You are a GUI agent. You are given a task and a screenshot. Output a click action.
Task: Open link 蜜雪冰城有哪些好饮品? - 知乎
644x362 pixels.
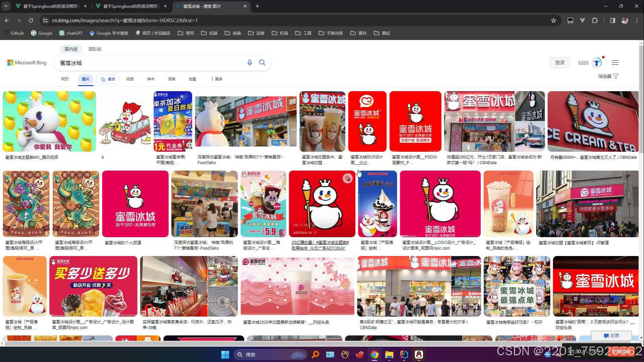coord(514,322)
